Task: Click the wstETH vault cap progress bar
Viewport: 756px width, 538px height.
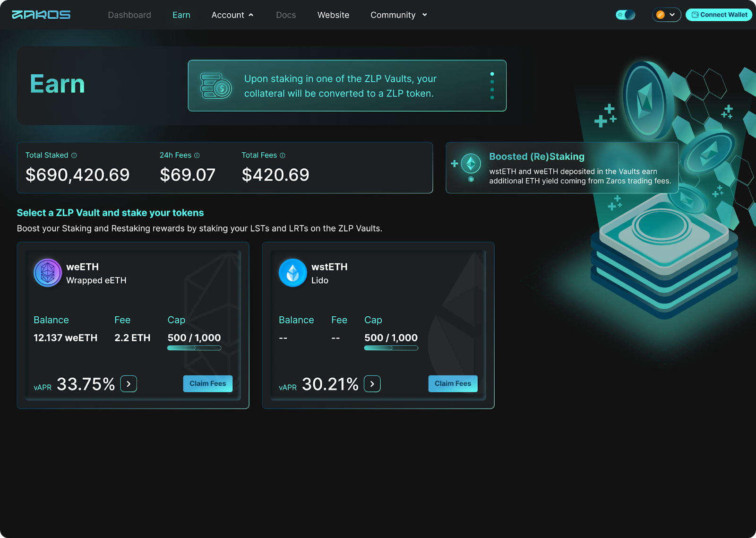Action: (x=391, y=348)
